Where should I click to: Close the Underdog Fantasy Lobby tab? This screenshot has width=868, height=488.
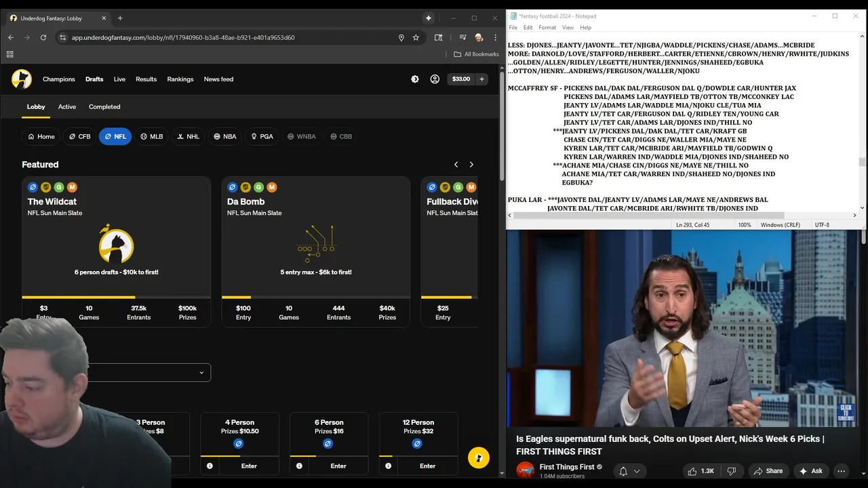[x=104, y=18]
